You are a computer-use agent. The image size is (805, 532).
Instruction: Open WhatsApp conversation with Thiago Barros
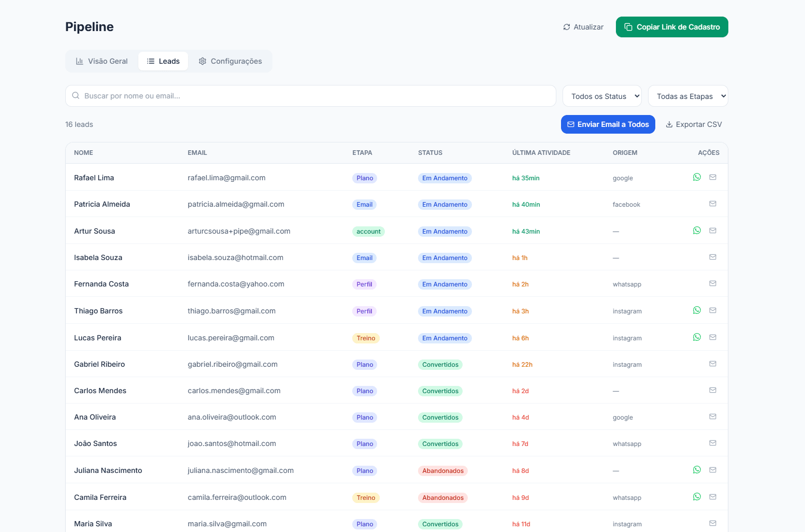click(x=697, y=310)
